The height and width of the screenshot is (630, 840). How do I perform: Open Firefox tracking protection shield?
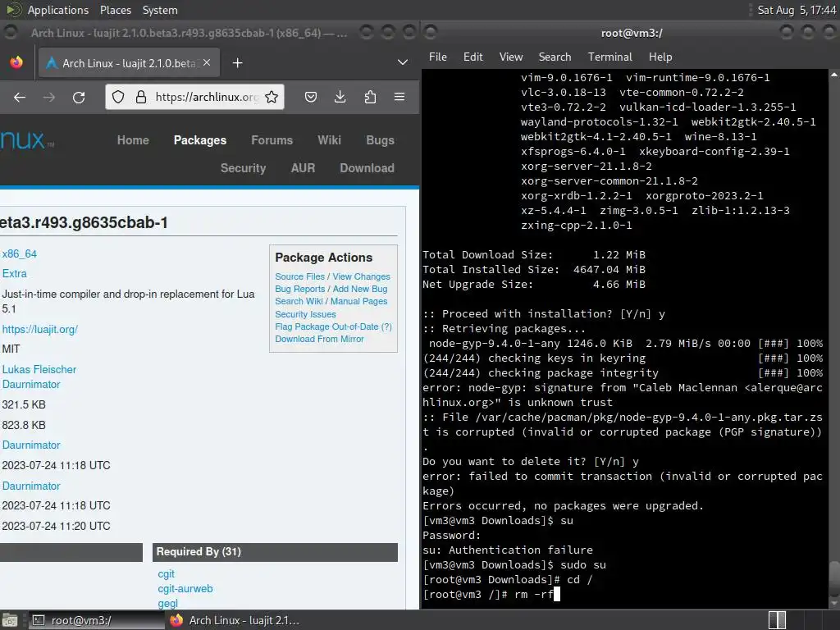pyautogui.click(x=118, y=97)
